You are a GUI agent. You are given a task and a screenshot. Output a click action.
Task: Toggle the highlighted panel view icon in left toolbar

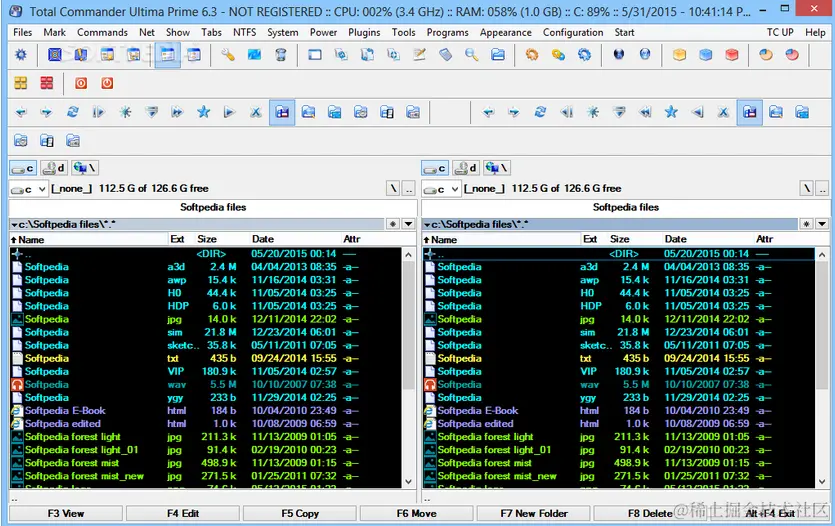coord(282,112)
